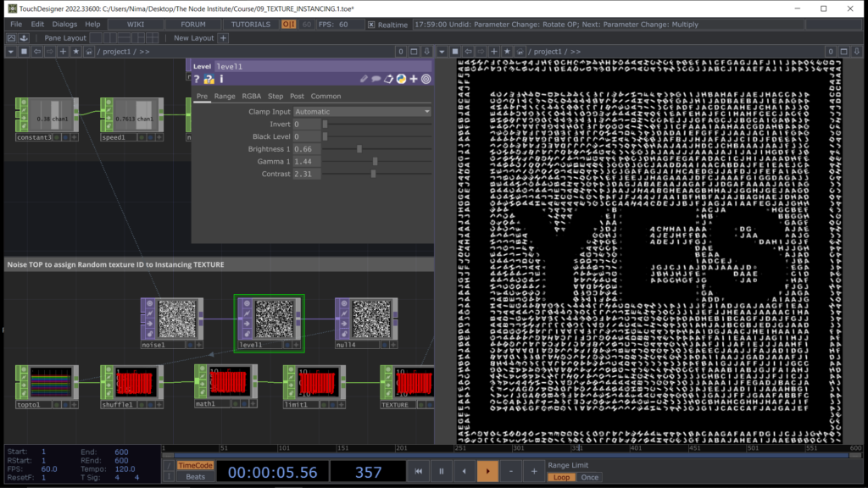Open the TUTORIALS link button

251,25
